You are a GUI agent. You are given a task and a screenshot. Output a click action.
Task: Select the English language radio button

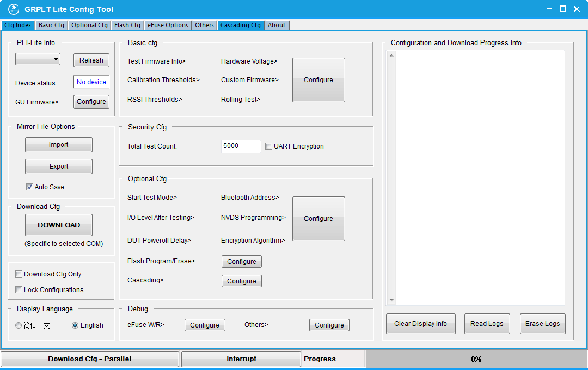76,325
